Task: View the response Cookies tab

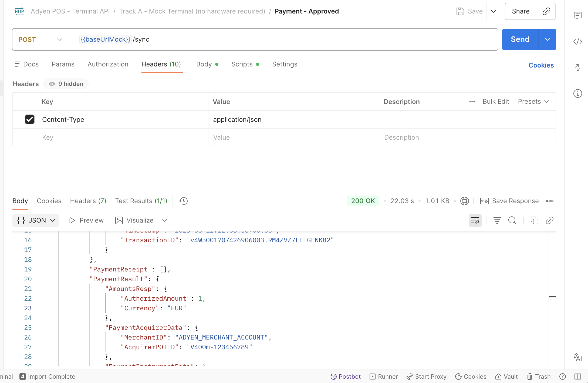Action: [x=49, y=201]
